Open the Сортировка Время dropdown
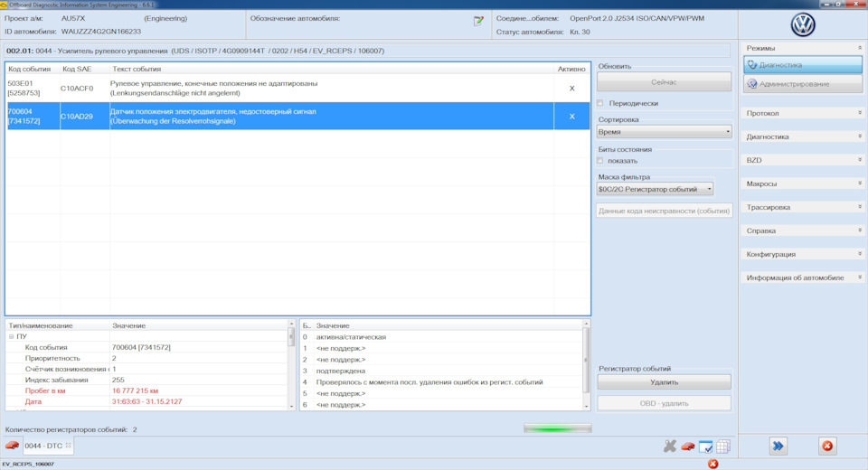868x470 pixels. coord(665,132)
